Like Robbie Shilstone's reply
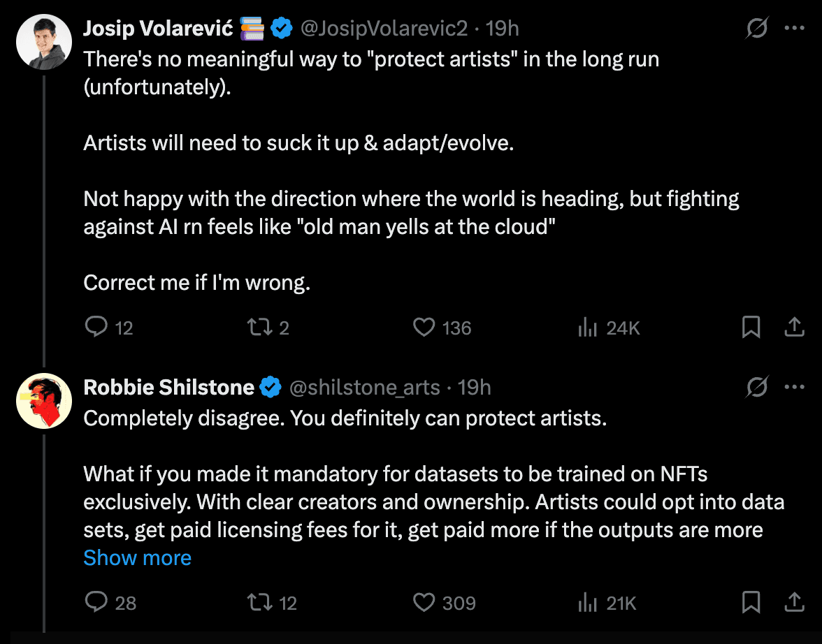 click(424, 602)
